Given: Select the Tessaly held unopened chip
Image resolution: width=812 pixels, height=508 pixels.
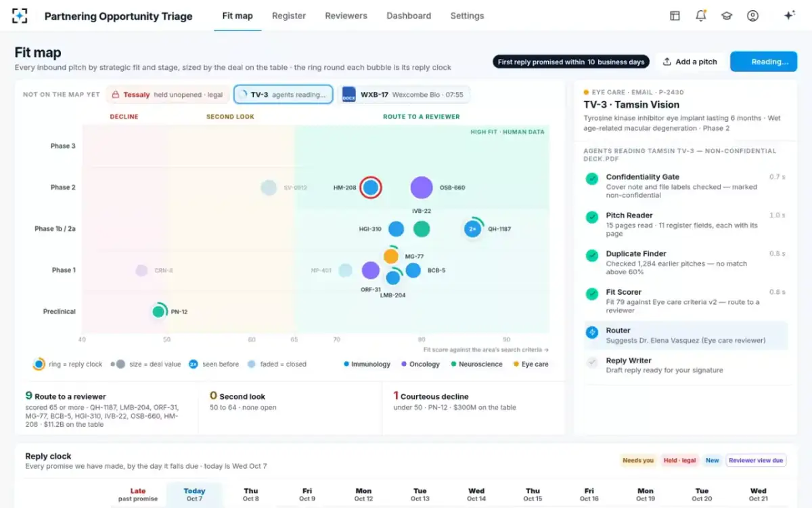Looking at the screenshot, I should (168, 95).
